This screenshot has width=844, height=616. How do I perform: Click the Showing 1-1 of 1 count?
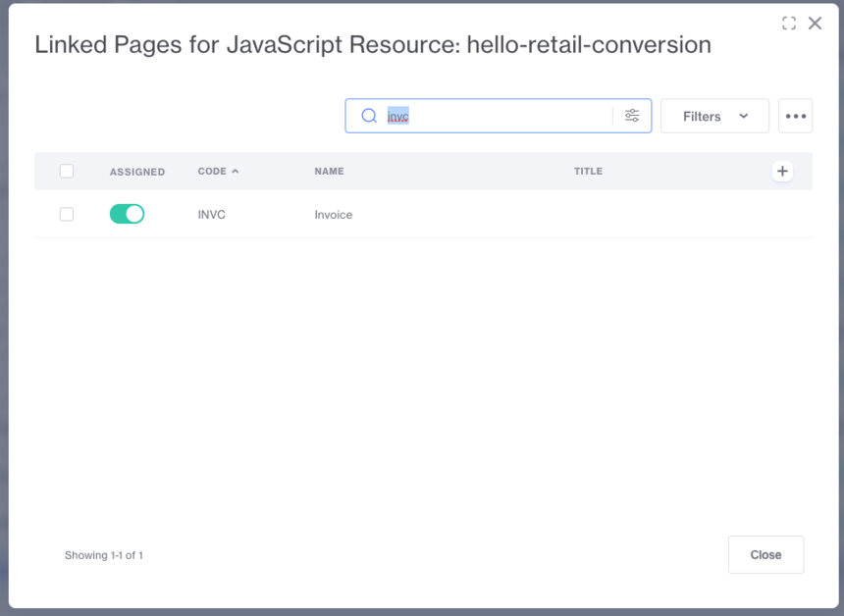tap(104, 555)
